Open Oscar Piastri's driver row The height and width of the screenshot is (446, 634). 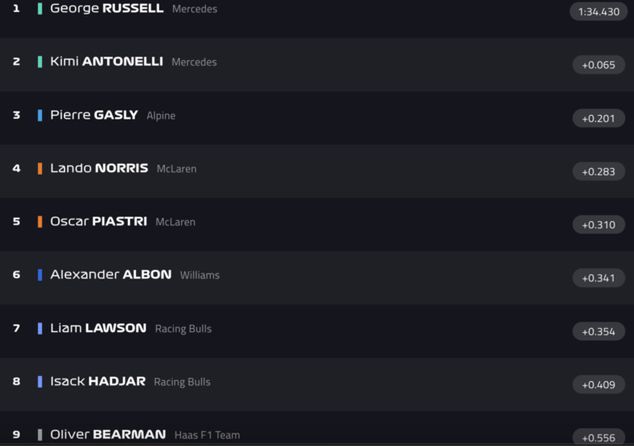tap(98, 222)
